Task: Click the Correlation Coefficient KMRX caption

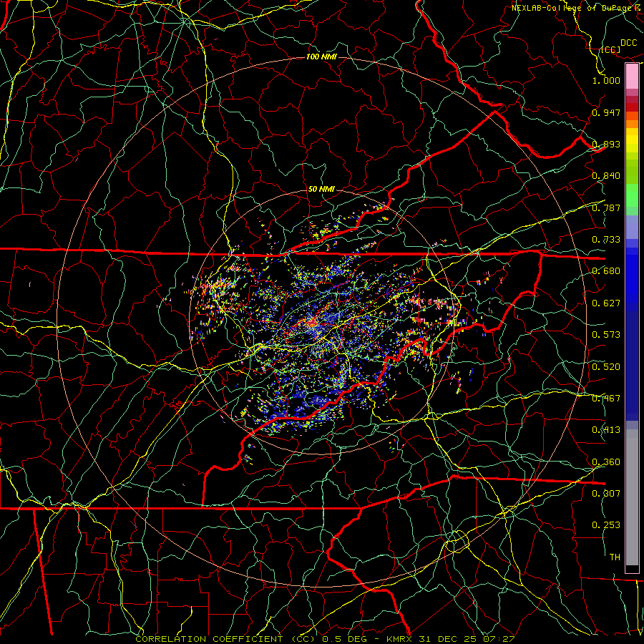Action: pyautogui.click(x=324, y=639)
